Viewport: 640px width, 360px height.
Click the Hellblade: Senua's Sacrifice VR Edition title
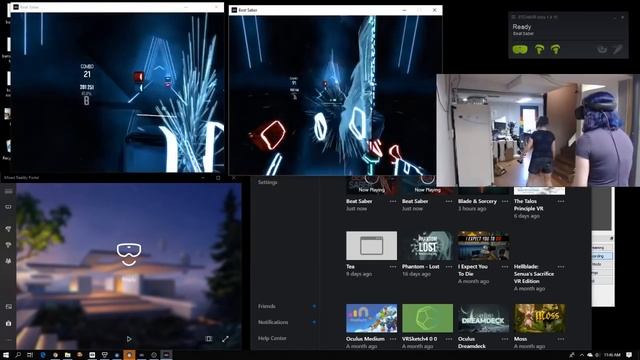coord(534,274)
